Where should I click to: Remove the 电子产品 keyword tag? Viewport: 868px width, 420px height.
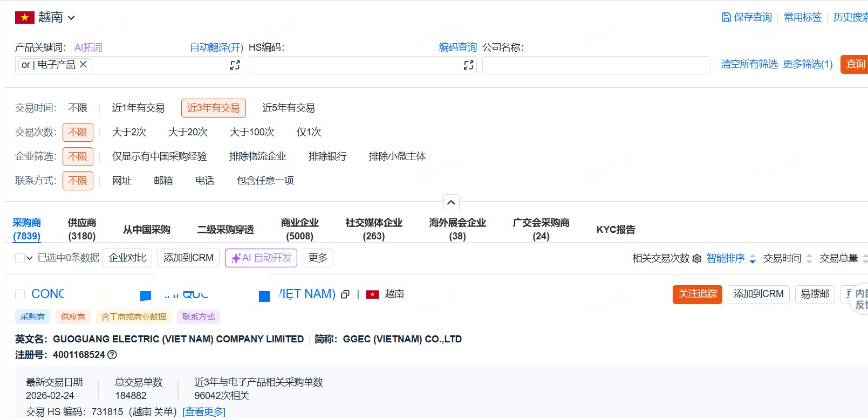[84, 64]
